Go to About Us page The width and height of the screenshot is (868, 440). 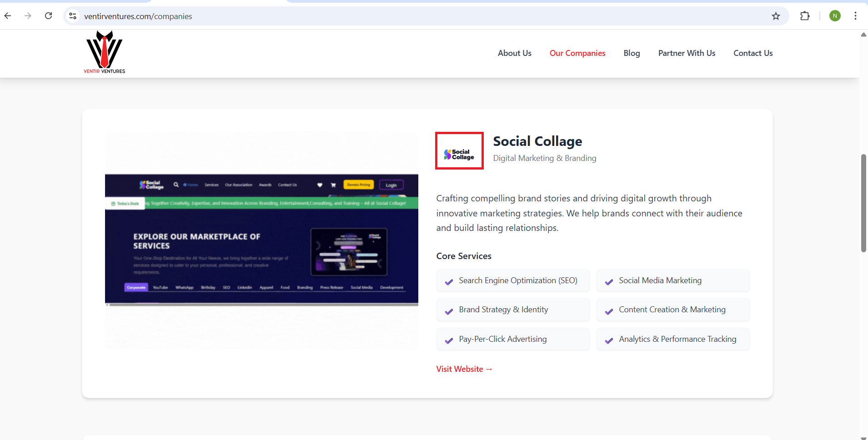pyautogui.click(x=514, y=53)
